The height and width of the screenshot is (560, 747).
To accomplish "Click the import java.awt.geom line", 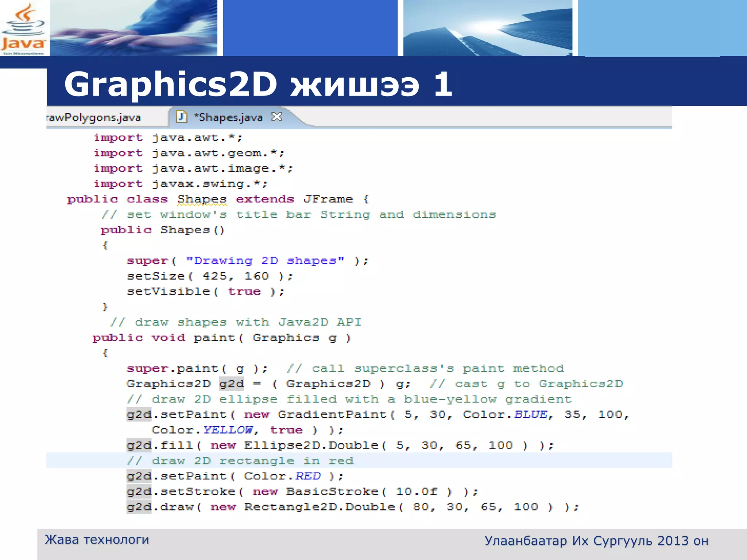I will click(x=189, y=153).
